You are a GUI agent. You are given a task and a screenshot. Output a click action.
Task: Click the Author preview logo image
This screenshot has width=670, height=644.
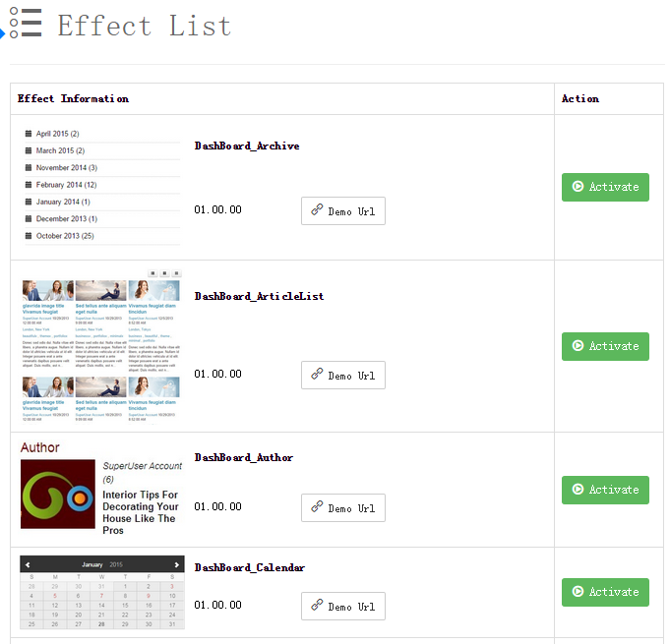(x=58, y=495)
